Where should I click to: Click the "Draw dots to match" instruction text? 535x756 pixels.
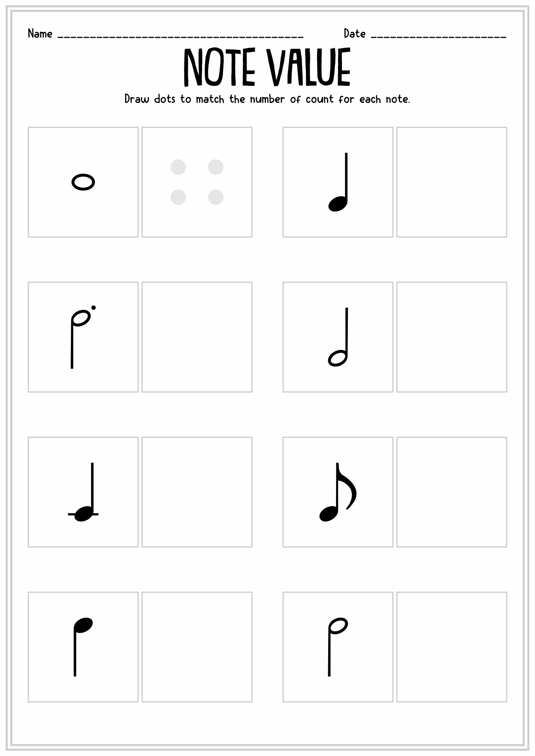click(x=267, y=99)
